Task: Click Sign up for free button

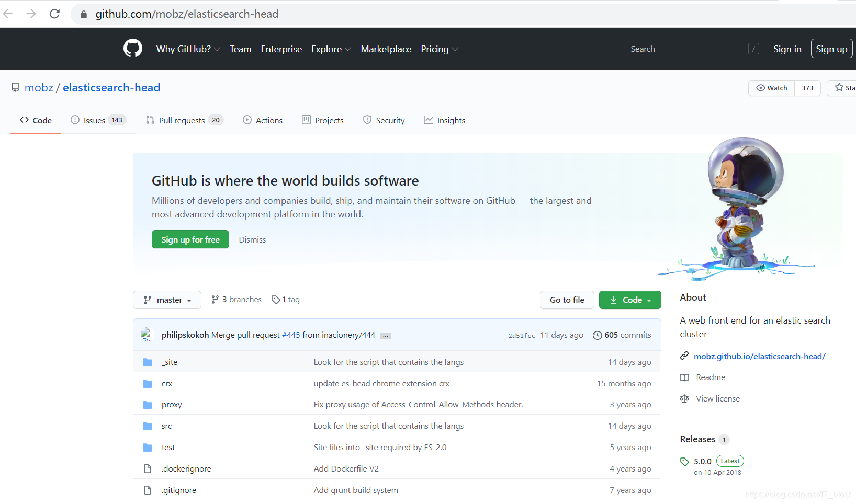Action: coord(190,239)
